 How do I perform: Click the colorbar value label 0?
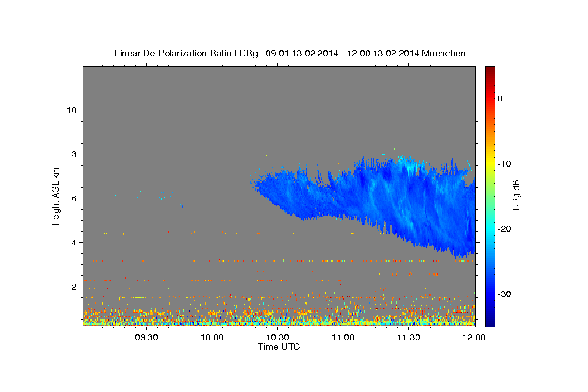500,98
